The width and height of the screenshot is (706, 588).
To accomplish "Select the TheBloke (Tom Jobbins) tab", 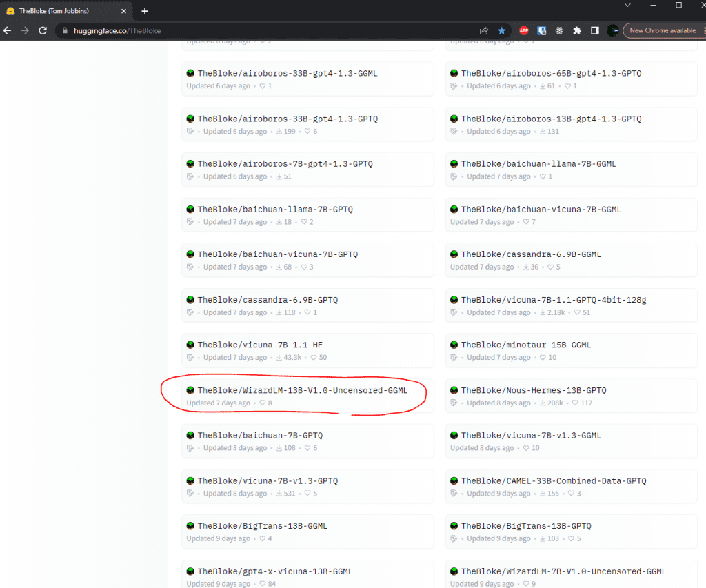I will [x=65, y=11].
